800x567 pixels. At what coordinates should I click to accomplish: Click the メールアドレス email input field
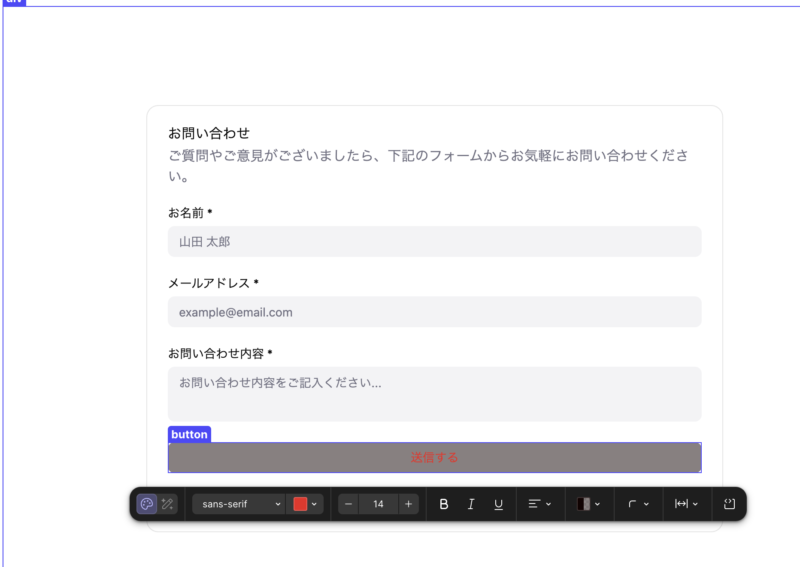(434, 312)
